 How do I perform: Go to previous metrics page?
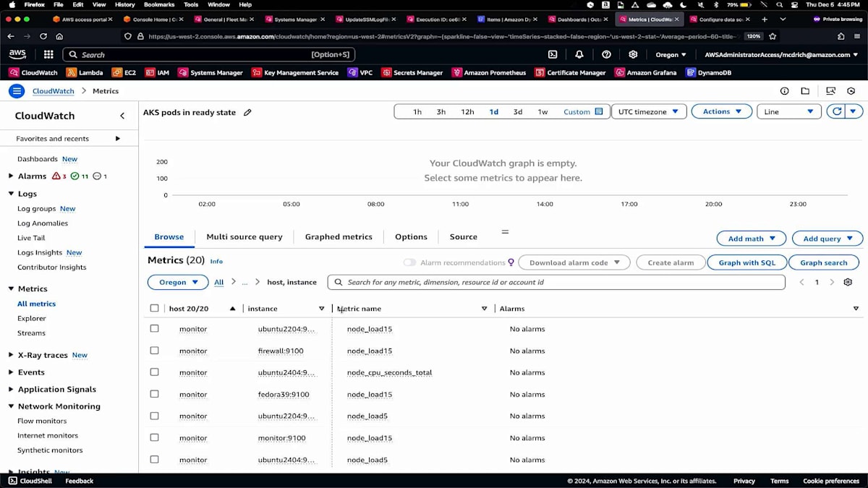[x=801, y=282]
